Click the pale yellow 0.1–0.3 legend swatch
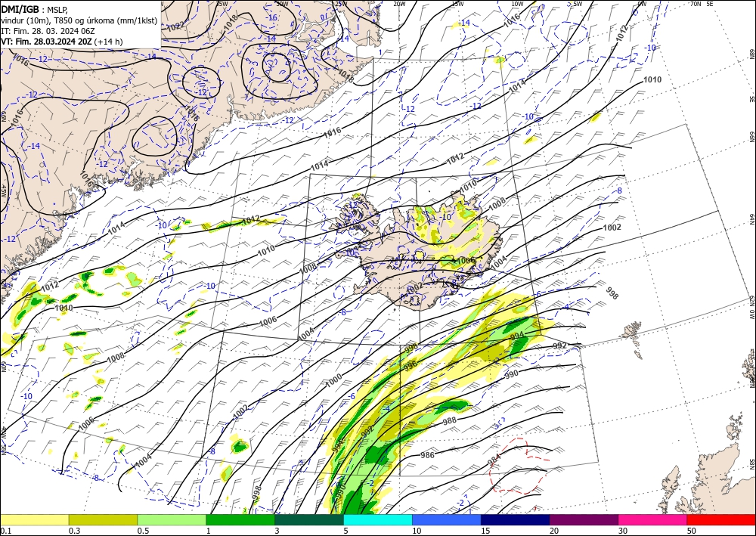The width and height of the screenshot is (756, 536). 34,520
